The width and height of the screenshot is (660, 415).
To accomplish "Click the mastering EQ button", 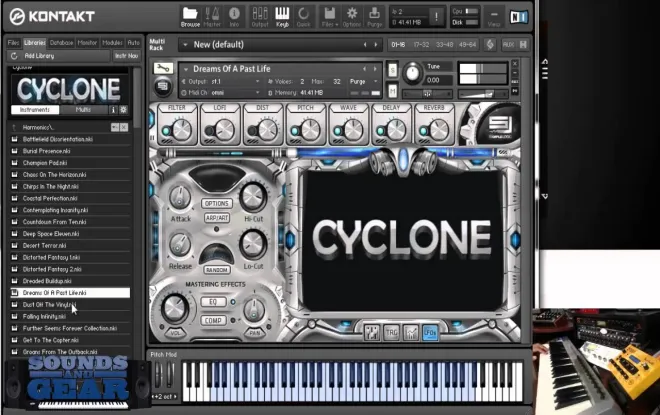I will 213,302.
